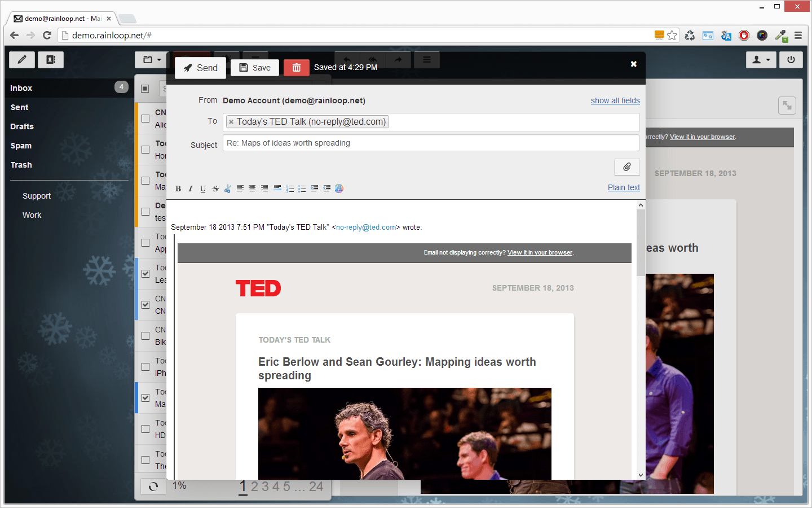Open the Drafts folder
The image size is (812, 508).
(x=69, y=126)
